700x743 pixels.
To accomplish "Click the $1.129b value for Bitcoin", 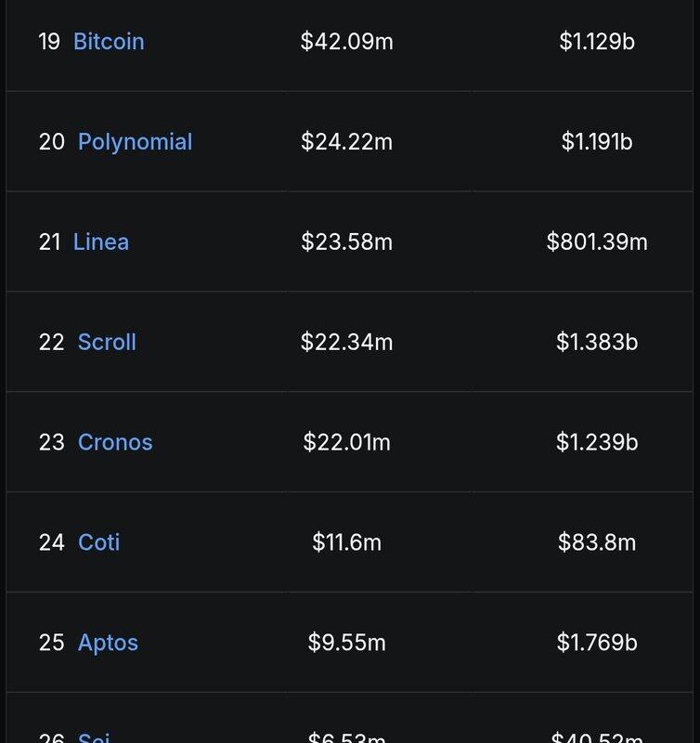I will [597, 42].
